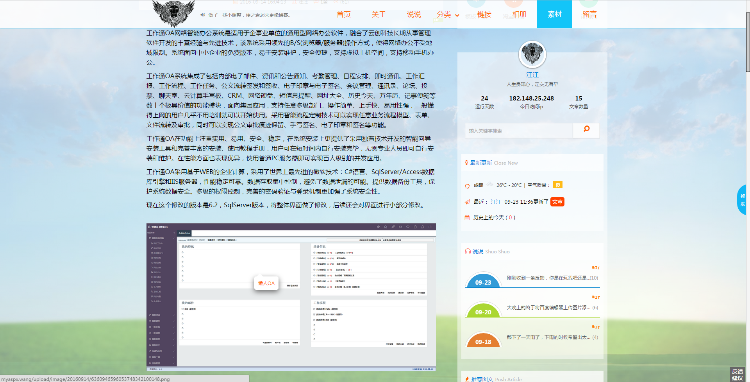750x382 pixels.
Task: Click the yellow air quality badge
Action: pos(557,185)
